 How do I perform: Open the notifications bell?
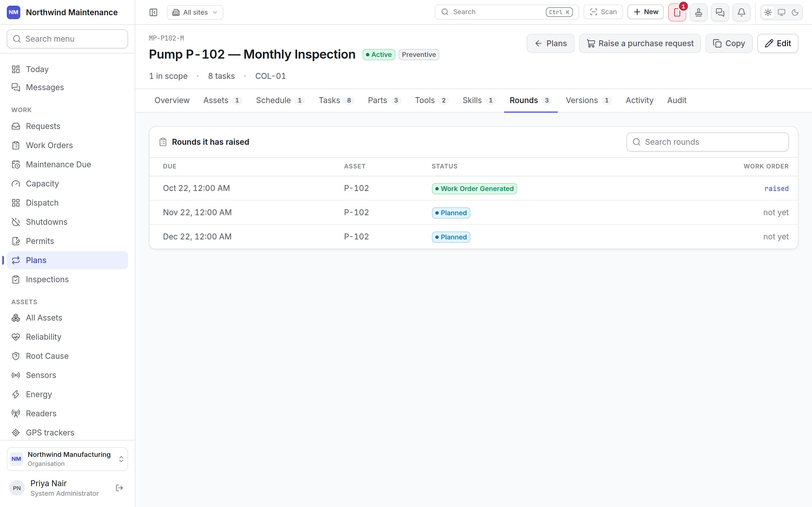point(742,12)
